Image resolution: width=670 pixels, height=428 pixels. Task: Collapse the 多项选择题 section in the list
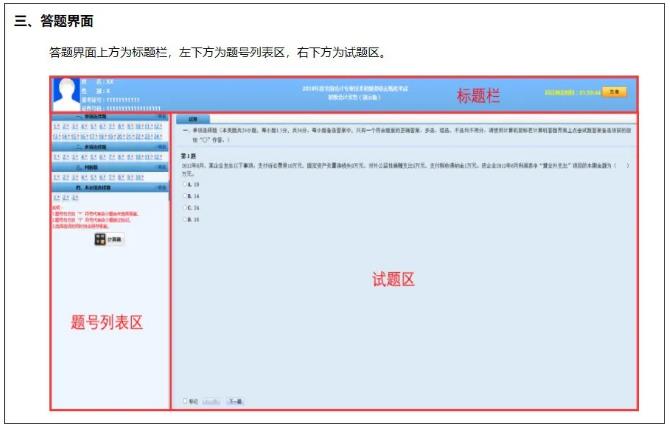coord(163,146)
